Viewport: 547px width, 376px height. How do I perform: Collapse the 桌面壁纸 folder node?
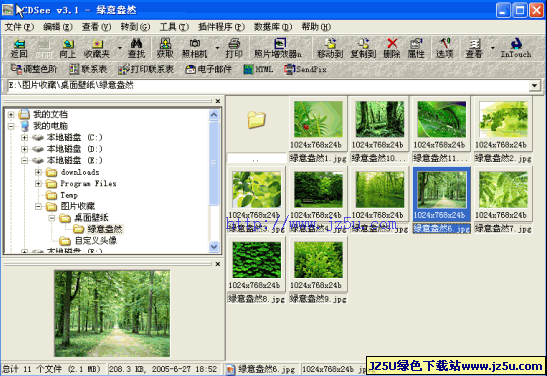coord(52,218)
